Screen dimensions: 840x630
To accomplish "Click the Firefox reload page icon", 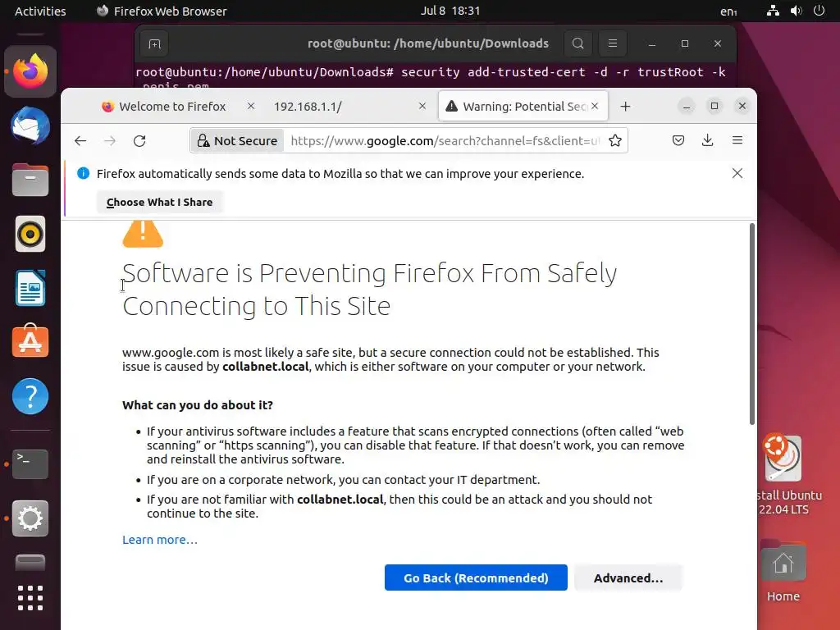I will 139,141.
